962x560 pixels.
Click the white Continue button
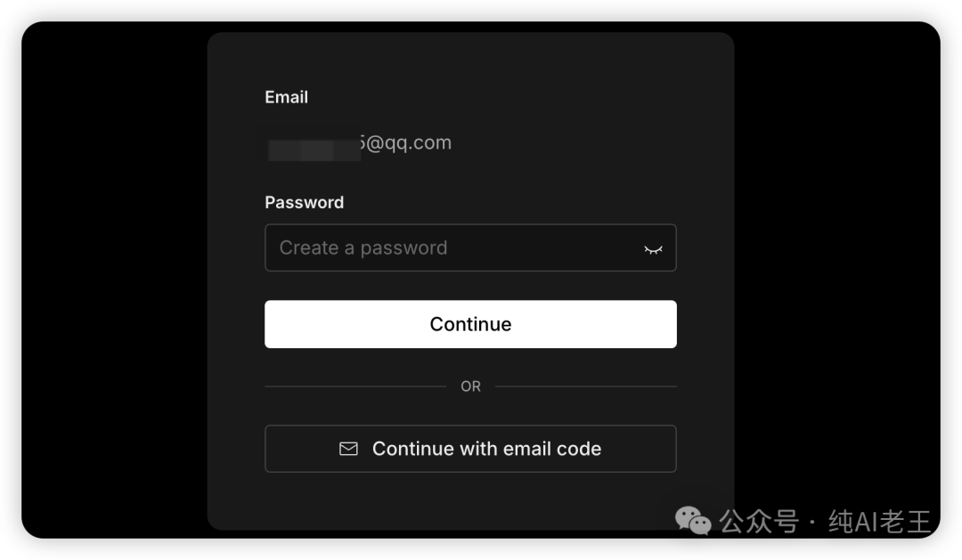[470, 324]
